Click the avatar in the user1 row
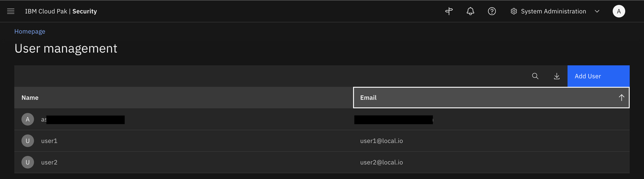This screenshot has height=179, width=644. [28, 141]
